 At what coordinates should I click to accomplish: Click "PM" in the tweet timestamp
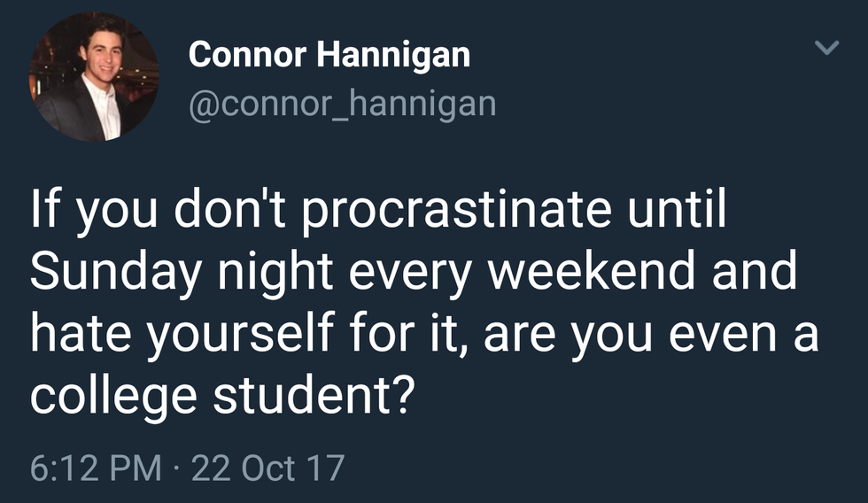(140, 467)
